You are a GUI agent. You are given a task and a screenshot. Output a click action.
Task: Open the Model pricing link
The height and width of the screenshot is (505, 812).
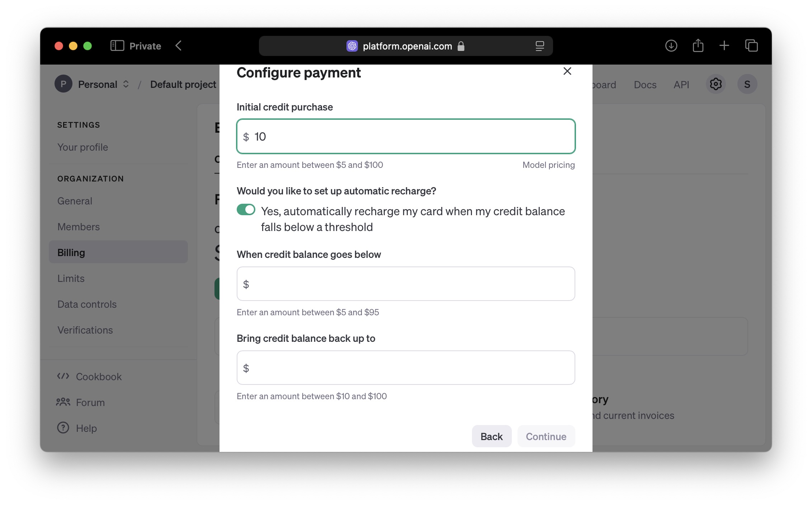point(549,165)
